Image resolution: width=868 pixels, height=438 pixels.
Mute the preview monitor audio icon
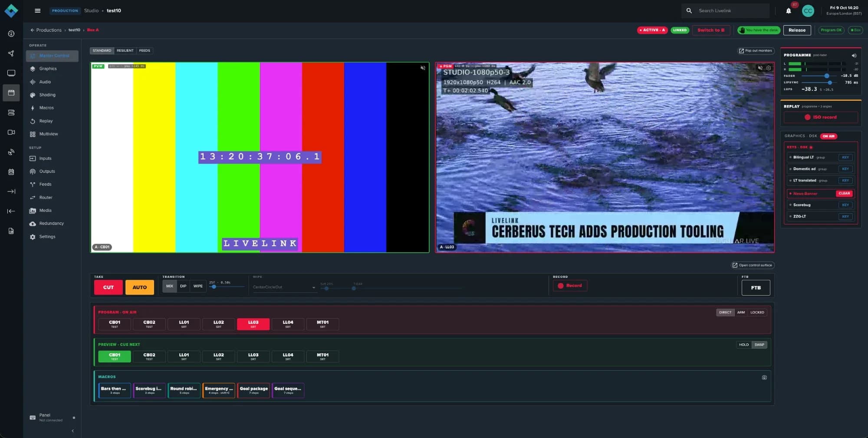(x=423, y=68)
